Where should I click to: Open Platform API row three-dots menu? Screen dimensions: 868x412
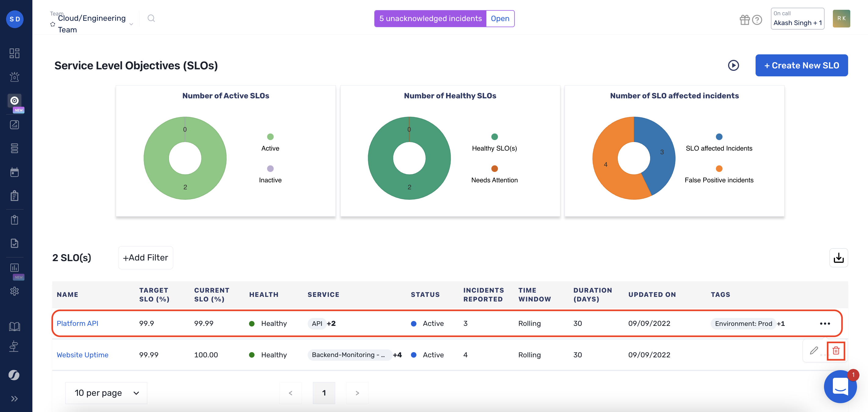825,323
